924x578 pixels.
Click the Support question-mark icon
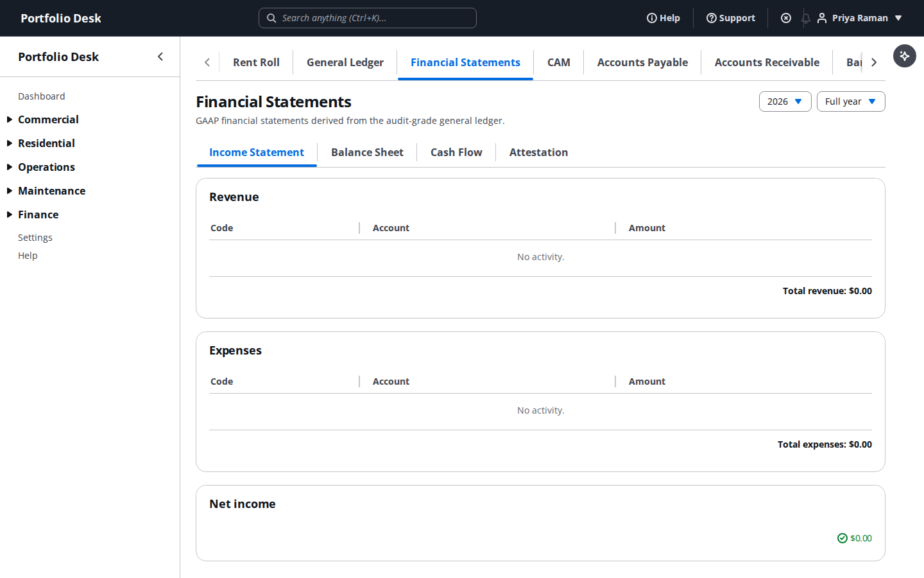[x=711, y=18]
